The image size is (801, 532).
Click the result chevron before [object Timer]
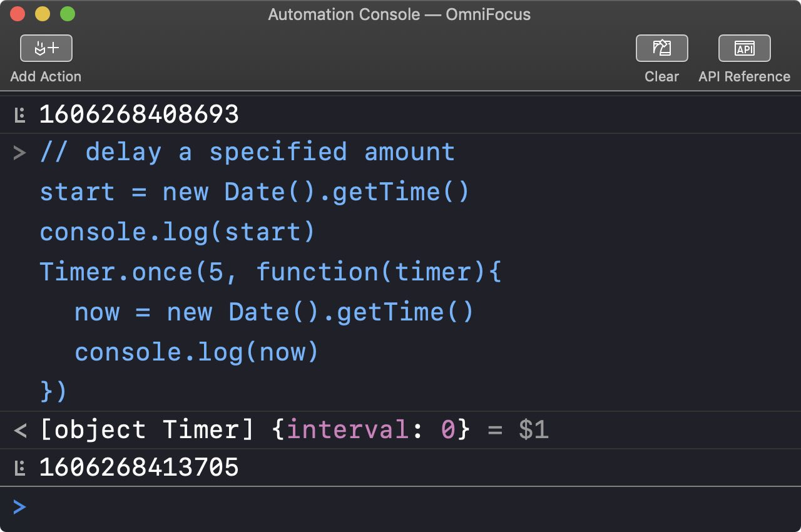click(x=20, y=430)
